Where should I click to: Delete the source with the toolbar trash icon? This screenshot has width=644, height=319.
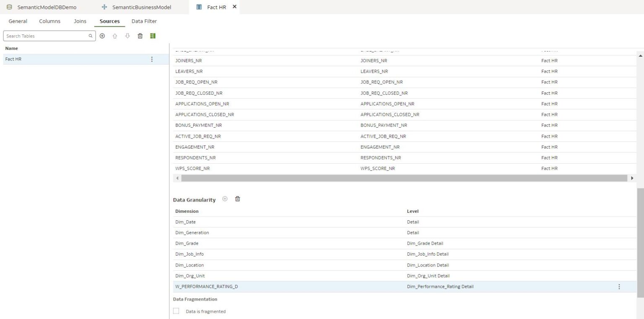(x=140, y=36)
